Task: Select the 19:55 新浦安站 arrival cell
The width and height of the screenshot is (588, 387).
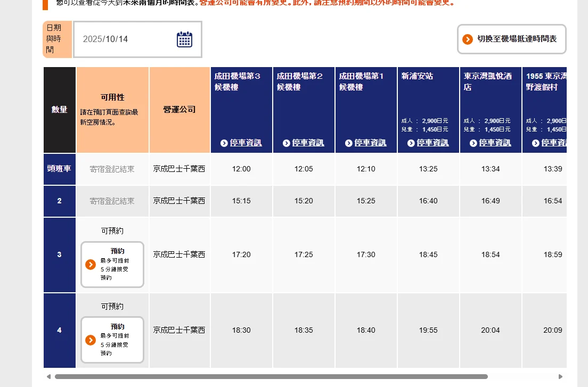Action: [428, 330]
